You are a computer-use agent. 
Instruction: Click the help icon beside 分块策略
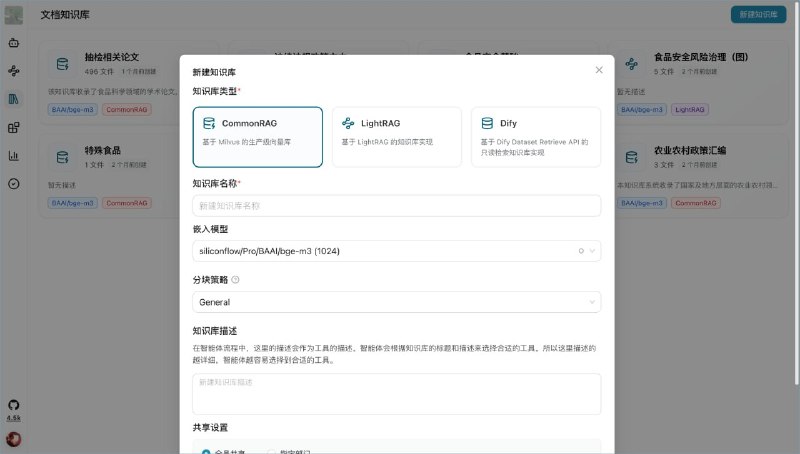pos(235,280)
